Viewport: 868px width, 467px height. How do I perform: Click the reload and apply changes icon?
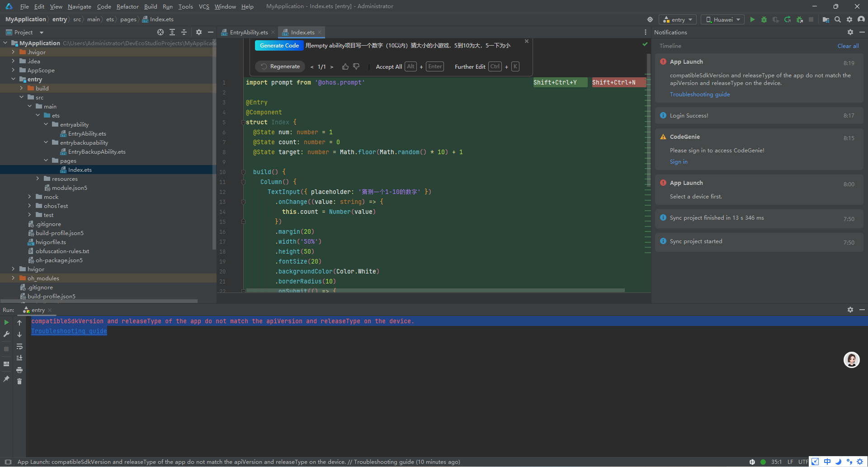point(788,19)
